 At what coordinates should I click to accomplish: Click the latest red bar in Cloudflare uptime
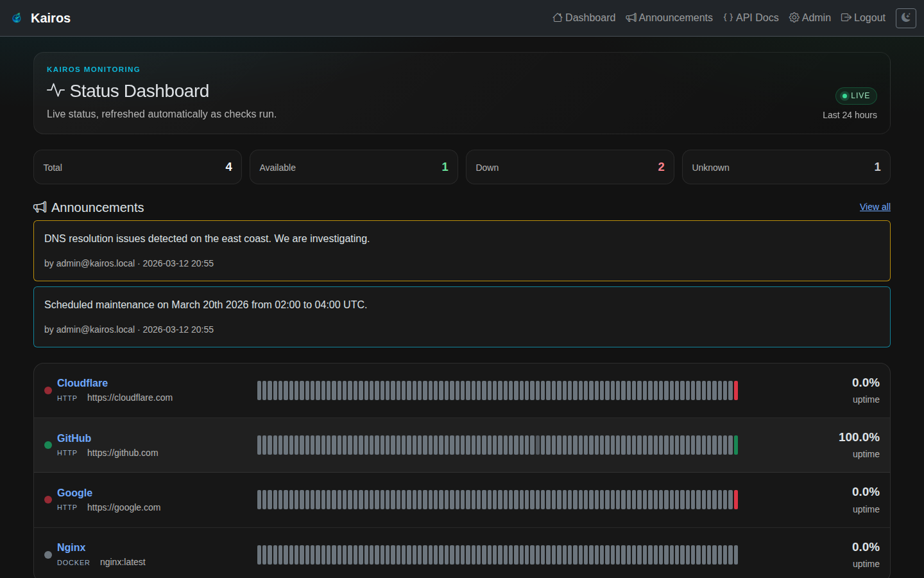pos(736,390)
